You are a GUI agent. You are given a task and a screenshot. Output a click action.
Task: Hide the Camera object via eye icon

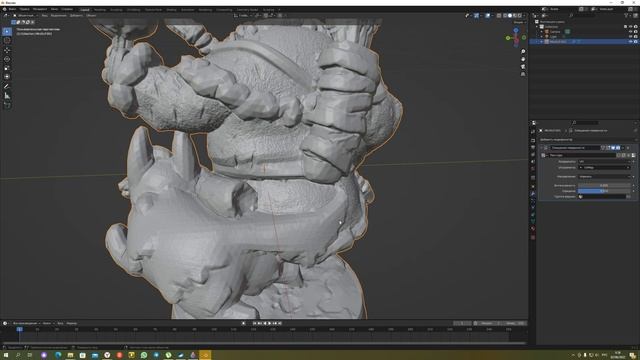pyautogui.click(x=630, y=31)
